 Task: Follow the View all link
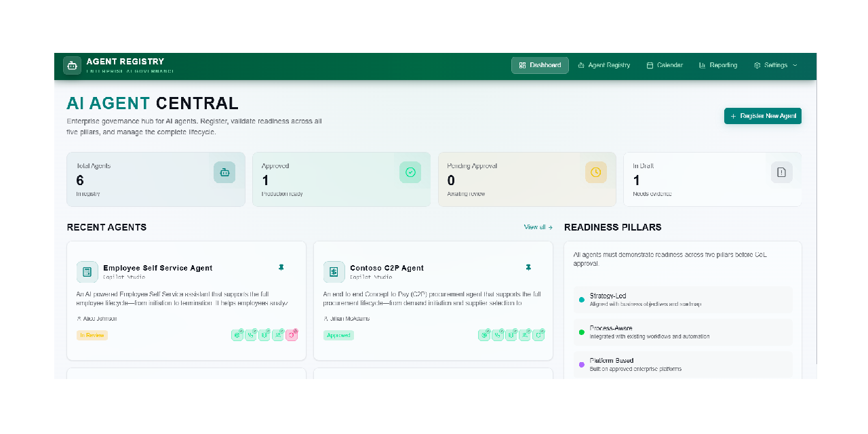click(538, 227)
